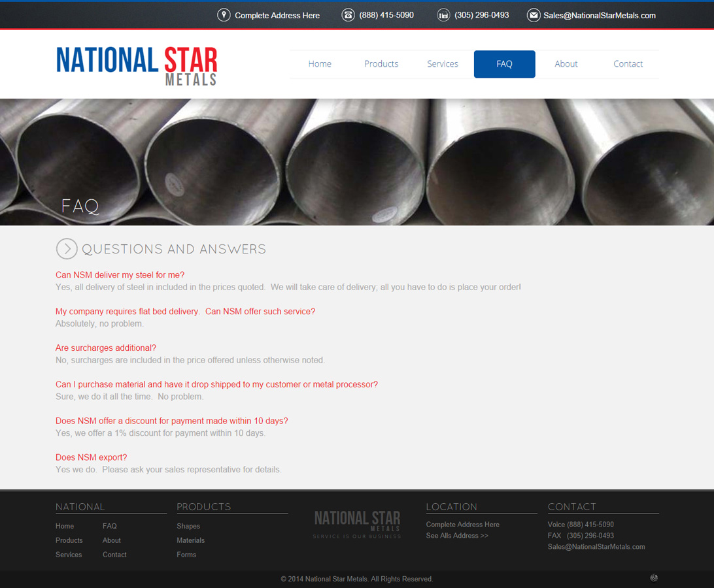Click FAX (305) 296-0493 in footer

click(581, 536)
